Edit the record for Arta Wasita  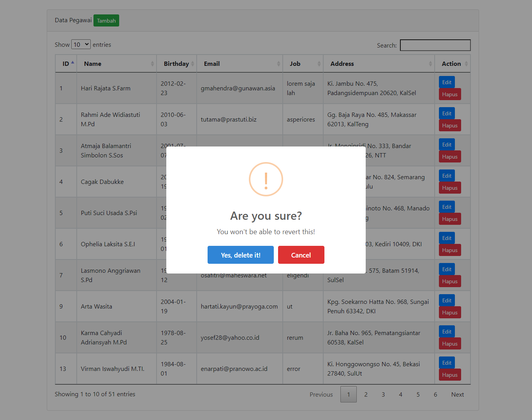446,300
